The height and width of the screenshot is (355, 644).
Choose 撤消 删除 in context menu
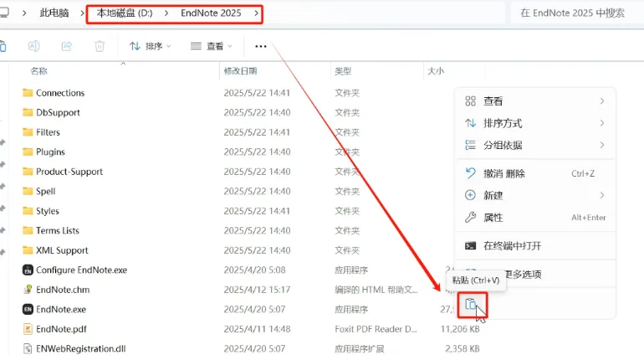pyautogui.click(x=535, y=173)
